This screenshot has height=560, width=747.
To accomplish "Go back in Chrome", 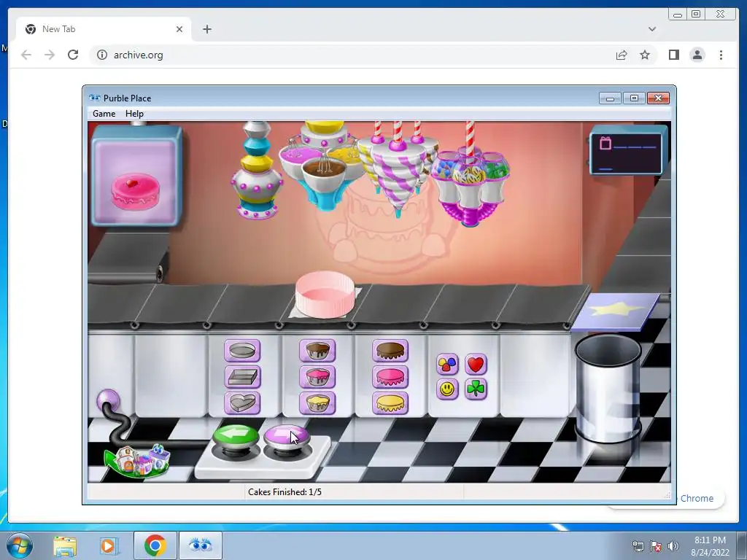I will tap(26, 55).
